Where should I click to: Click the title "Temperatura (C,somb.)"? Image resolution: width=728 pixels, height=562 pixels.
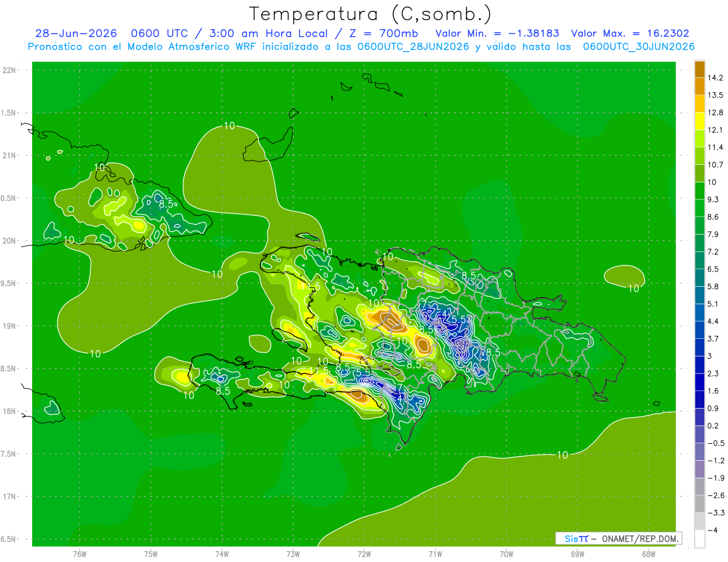point(370,13)
